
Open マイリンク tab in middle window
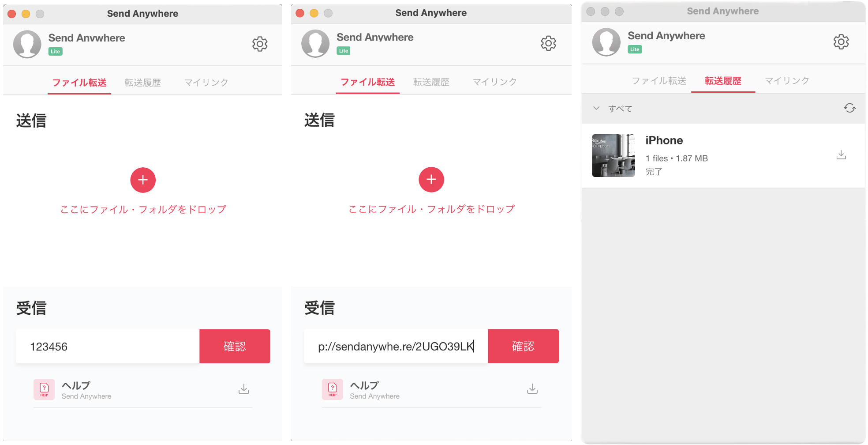(x=495, y=82)
